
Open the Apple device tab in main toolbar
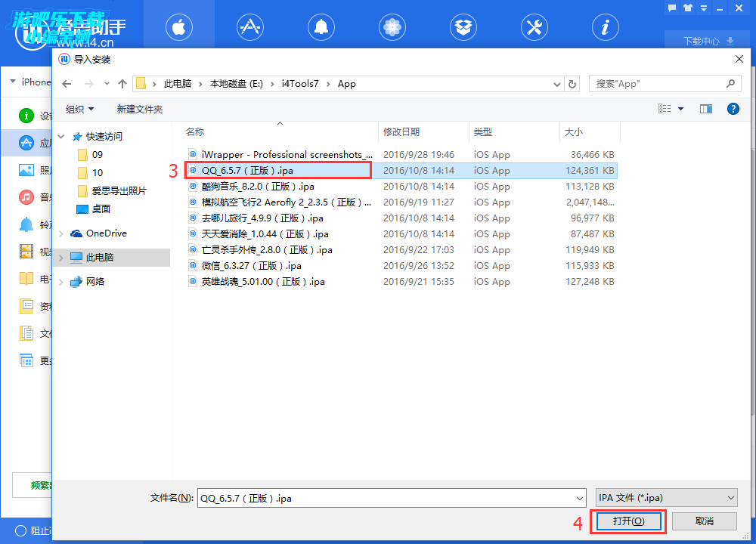[179, 27]
